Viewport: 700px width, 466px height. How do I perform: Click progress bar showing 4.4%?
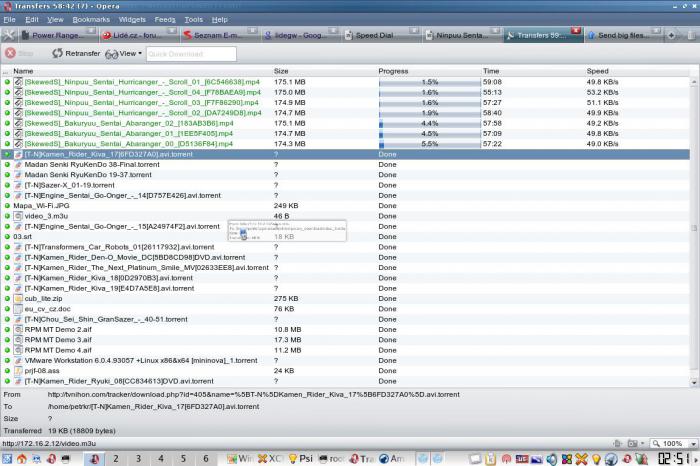click(x=429, y=124)
